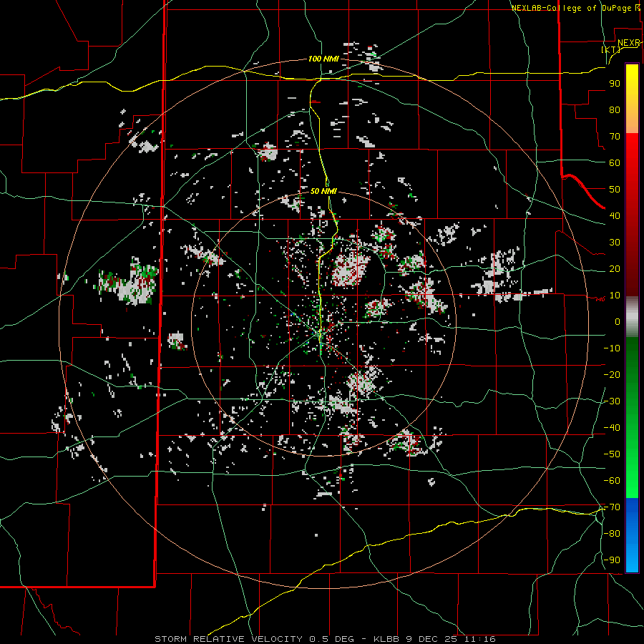Click the 10 value on the velocity scale

(x=615, y=296)
